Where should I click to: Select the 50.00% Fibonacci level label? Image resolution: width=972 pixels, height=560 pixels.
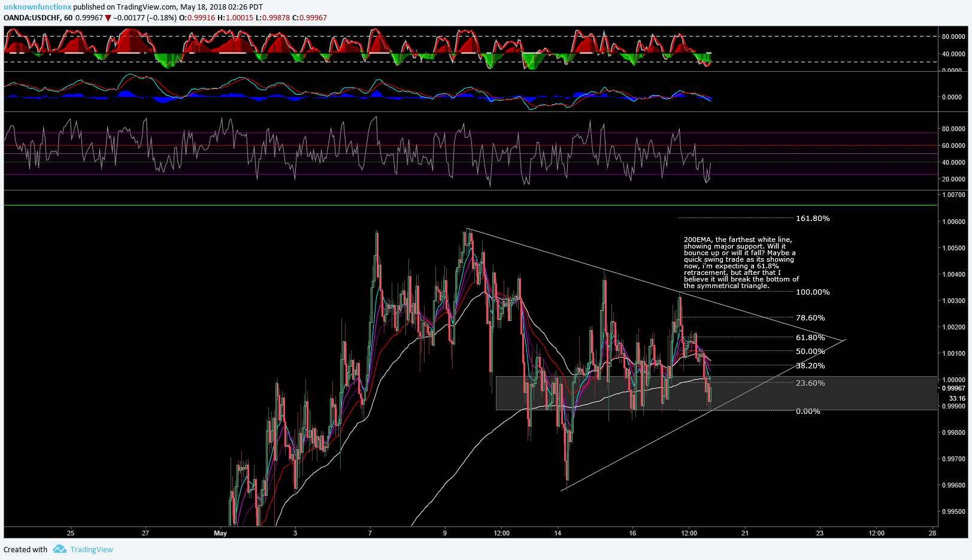[x=810, y=352]
